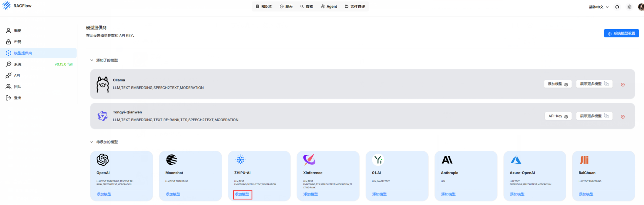Expand 展示更多模型 for Ollama
Screen dimensions: 644x205
[594, 84]
